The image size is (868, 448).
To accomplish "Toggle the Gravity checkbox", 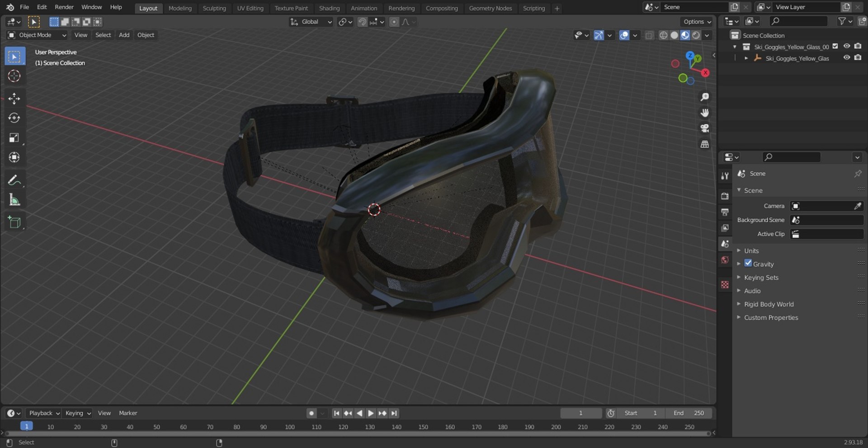I will click(748, 264).
